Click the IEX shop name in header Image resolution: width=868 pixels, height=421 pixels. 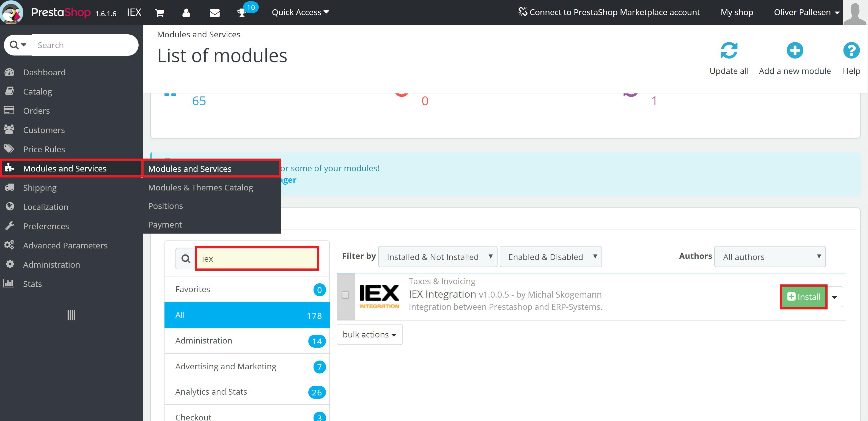(x=134, y=12)
